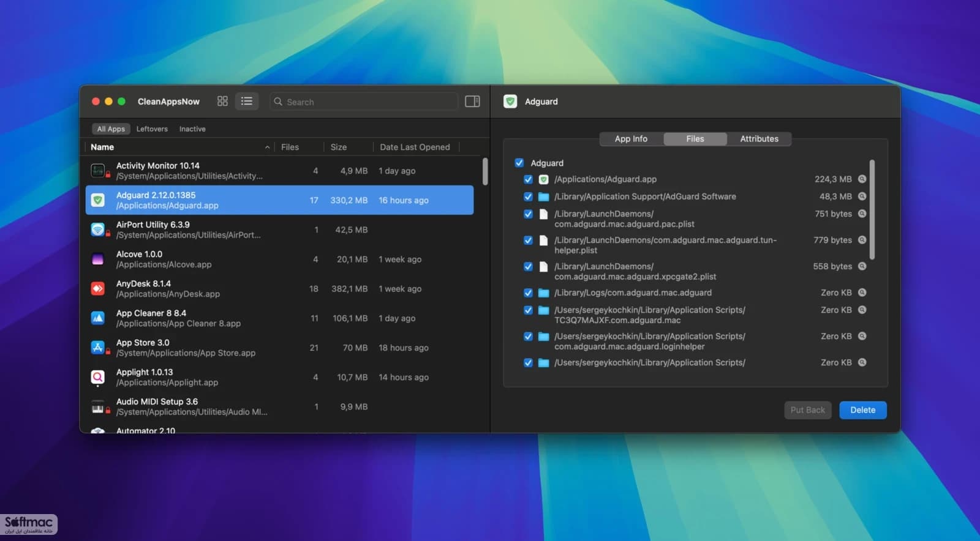Click the Alcove app icon

pos(98,259)
